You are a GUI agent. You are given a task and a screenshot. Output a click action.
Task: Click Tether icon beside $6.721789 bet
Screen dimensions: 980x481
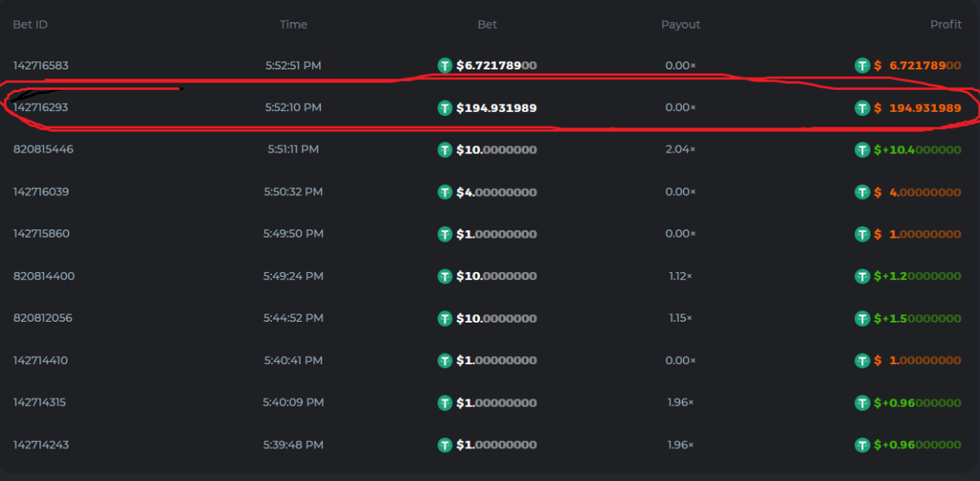click(445, 65)
